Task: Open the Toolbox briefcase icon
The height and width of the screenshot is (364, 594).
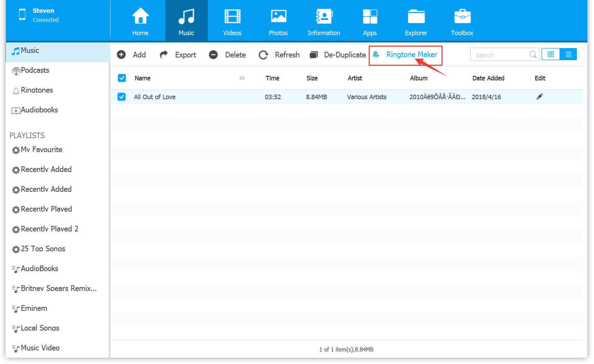Action: click(x=462, y=17)
